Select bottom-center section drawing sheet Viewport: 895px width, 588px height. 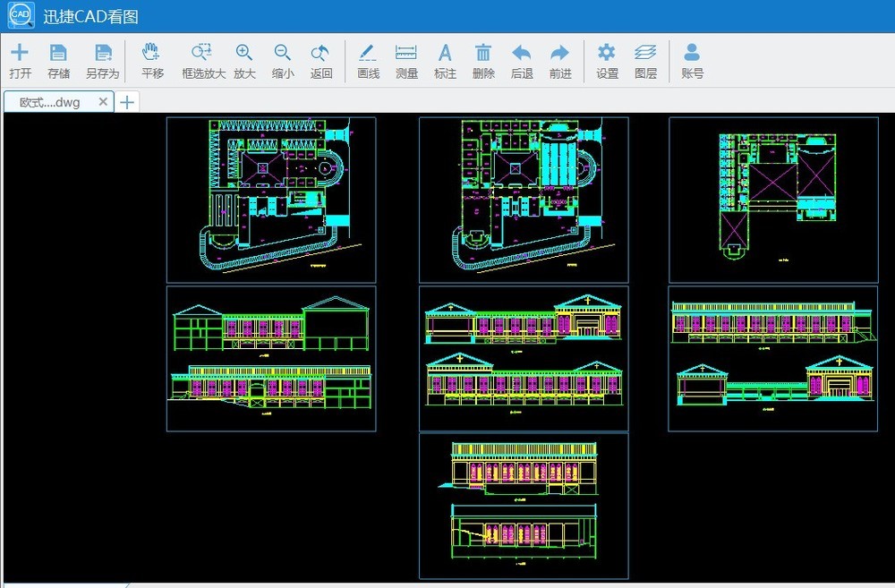pyautogui.click(x=524, y=507)
